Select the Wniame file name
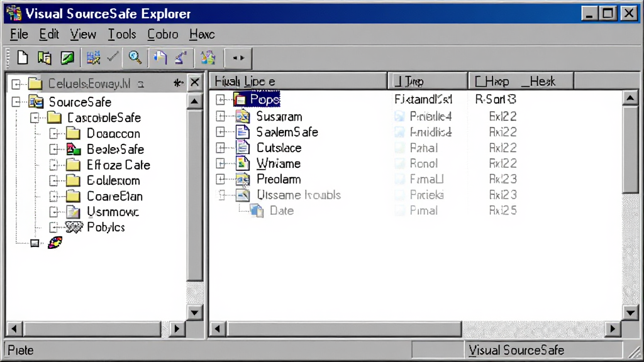The width and height of the screenshot is (644, 362). (x=279, y=164)
